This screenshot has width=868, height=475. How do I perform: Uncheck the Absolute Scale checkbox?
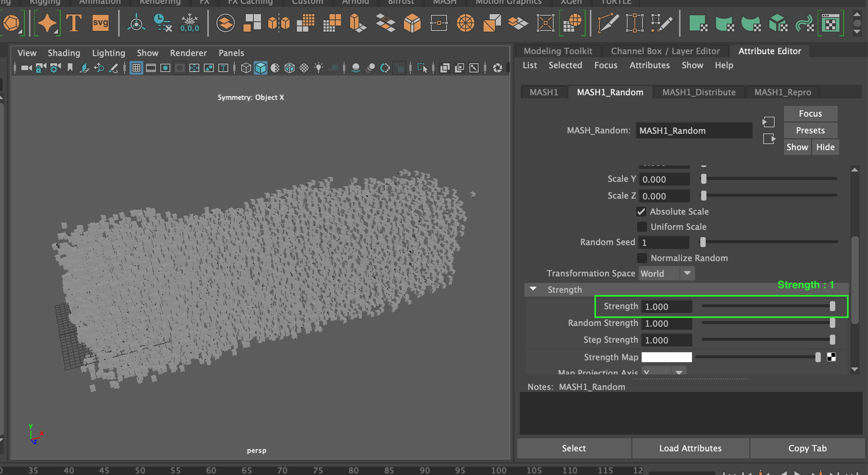click(641, 212)
